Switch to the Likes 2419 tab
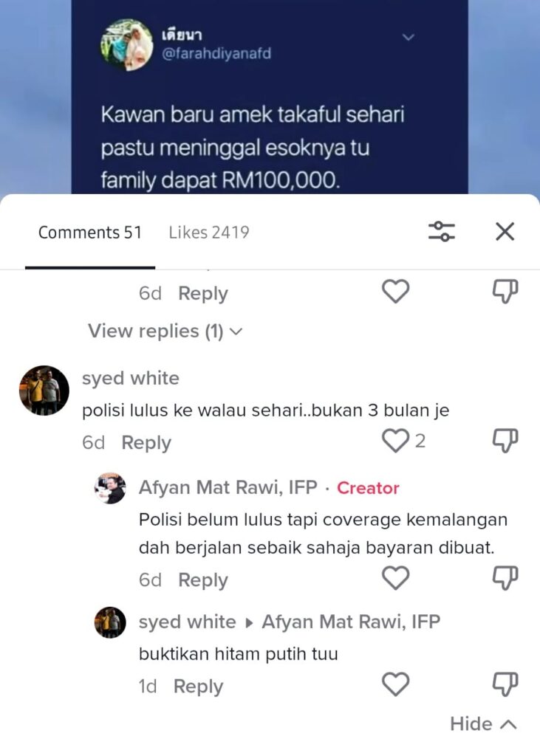 point(209,233)
